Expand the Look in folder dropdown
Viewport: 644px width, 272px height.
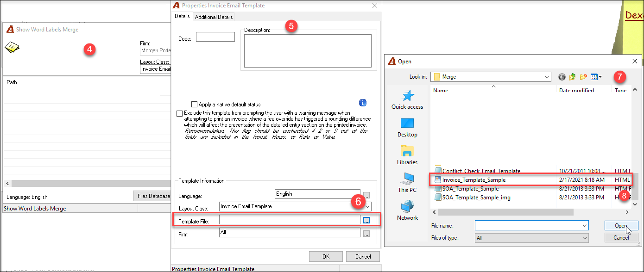coord(547,77)
